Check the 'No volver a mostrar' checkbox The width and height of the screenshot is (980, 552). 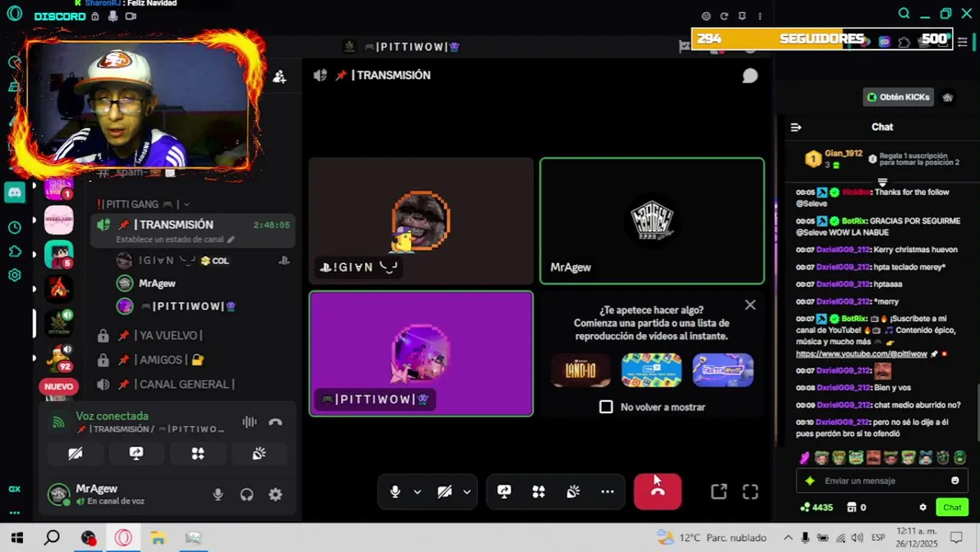pos(606,406)
